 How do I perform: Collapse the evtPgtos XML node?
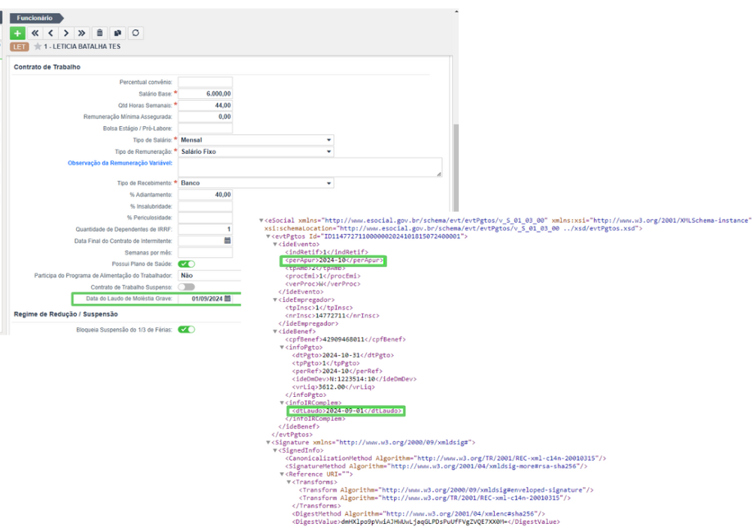point(269,237)
